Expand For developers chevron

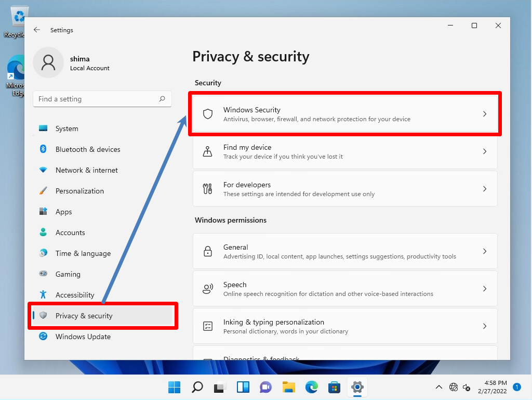tap(485, 189)
